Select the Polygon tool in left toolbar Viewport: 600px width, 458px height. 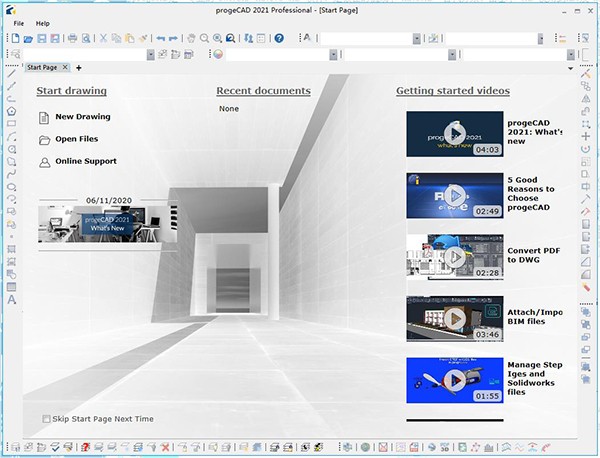[x=11, y=111]
